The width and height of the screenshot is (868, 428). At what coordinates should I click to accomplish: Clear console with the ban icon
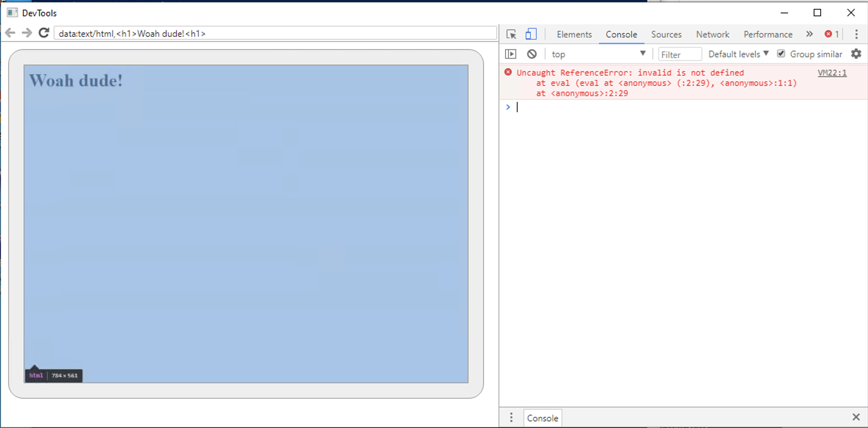[x=532, y=54]
